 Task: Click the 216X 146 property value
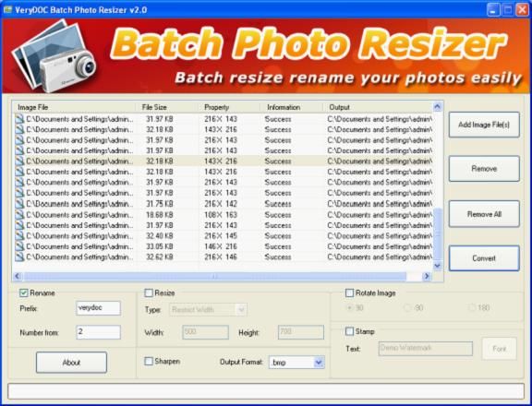tap(221, 257)
